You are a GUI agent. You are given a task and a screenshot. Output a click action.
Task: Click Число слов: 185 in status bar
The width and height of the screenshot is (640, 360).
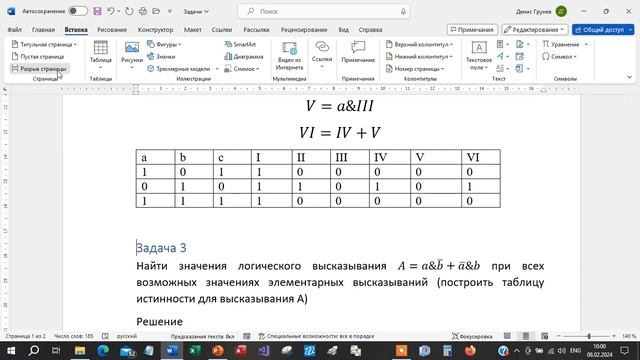[x=73, y=336]
